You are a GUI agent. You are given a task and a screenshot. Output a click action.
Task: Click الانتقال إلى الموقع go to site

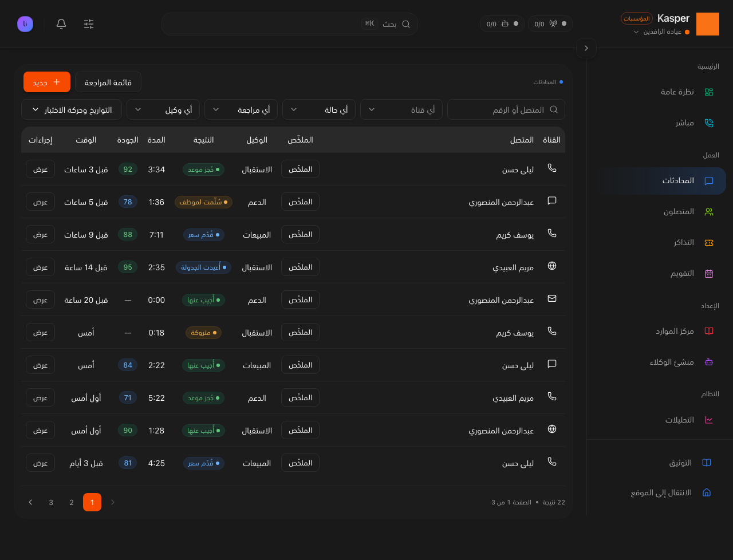click(659, 493)
